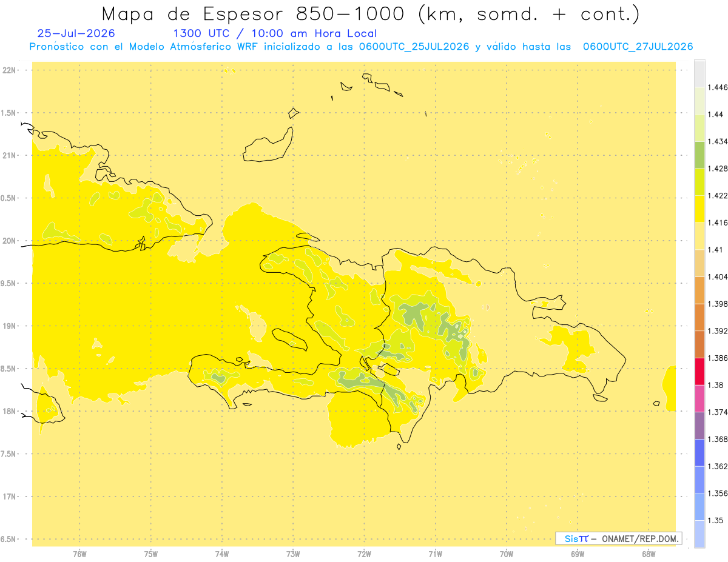
Task: Click the legend value '1.404'
Action: (x=718, y=276)
